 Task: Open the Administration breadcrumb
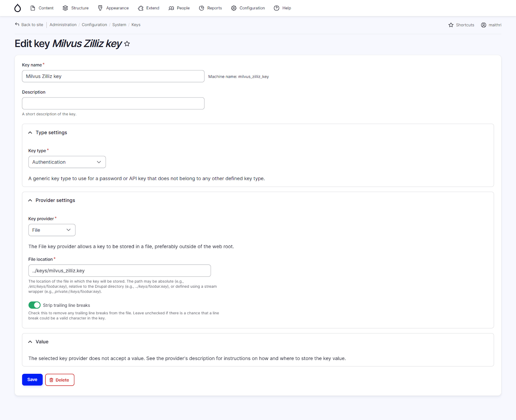[63, 25]
